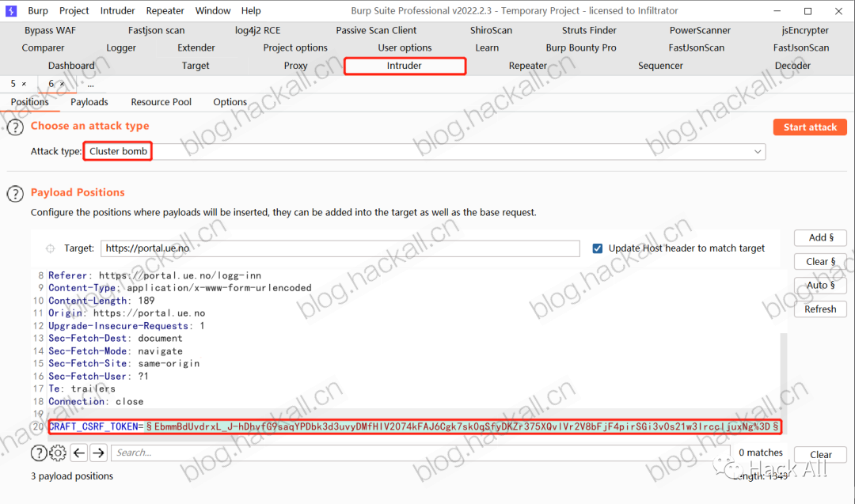Switch to the Decoder tab
Screen dimensions: 855x504
[x=792, y=66]
